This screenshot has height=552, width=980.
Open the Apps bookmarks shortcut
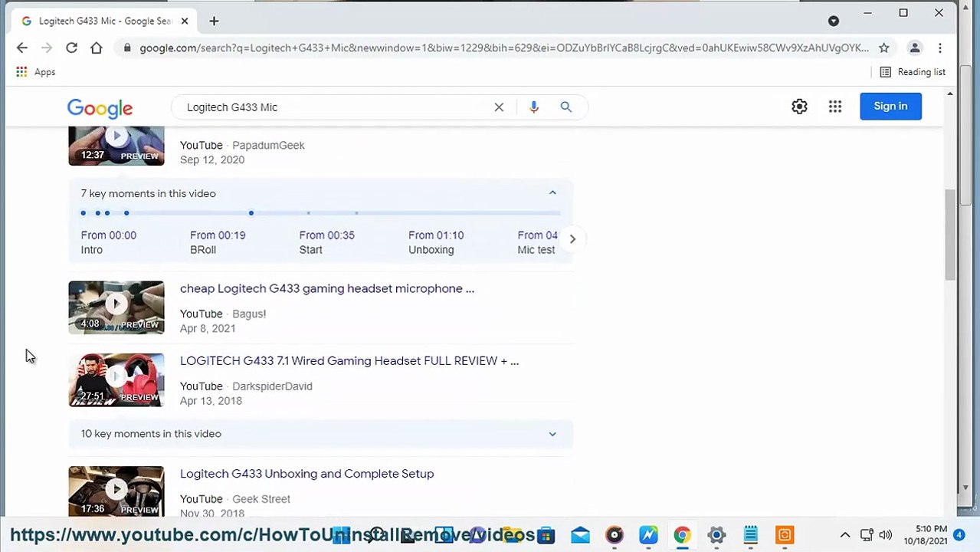35,72
